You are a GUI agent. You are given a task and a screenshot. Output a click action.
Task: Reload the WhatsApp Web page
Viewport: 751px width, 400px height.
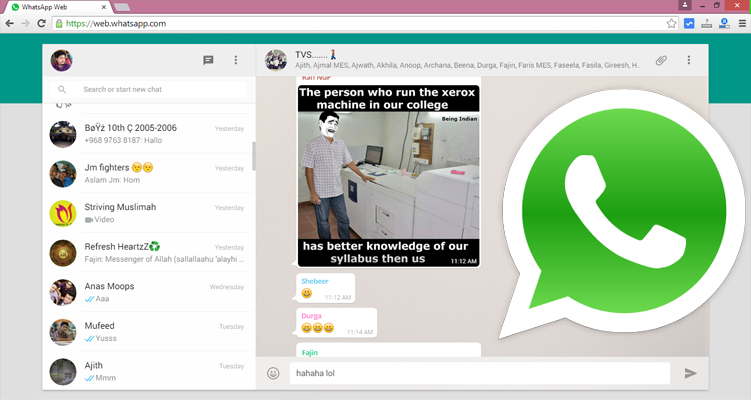(x=42, y=23)
